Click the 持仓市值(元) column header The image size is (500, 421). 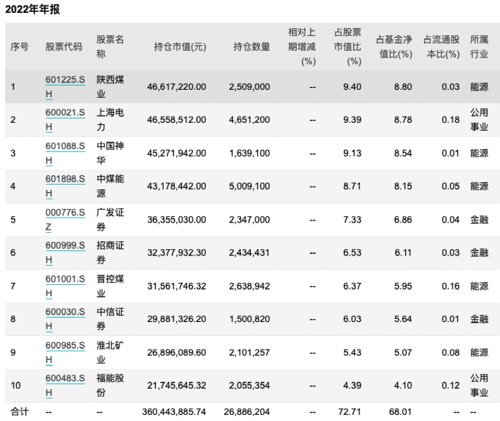pyautogui.click(x=180, y=47)
